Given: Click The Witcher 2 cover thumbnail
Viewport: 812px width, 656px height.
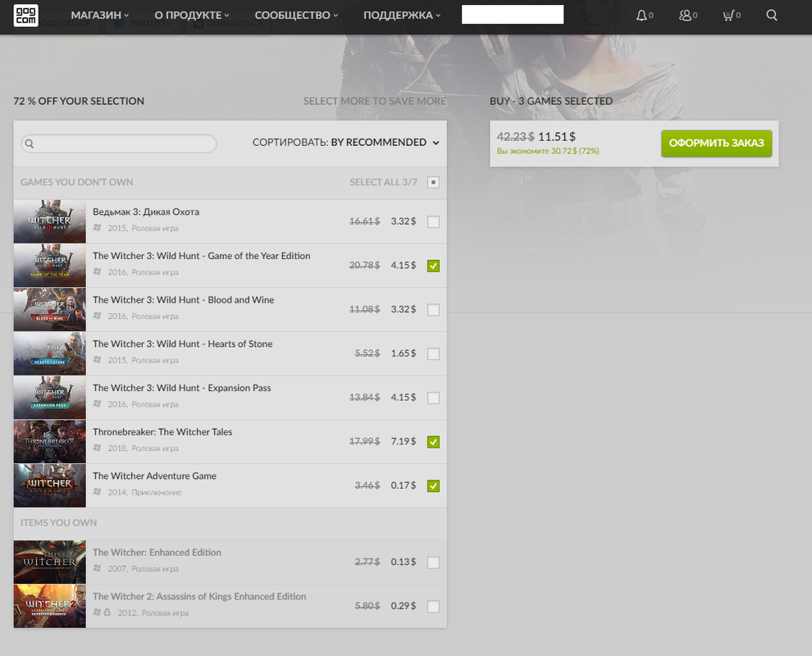Looking at the screenshot, I should pyautogui.click(x=50, y=606).
